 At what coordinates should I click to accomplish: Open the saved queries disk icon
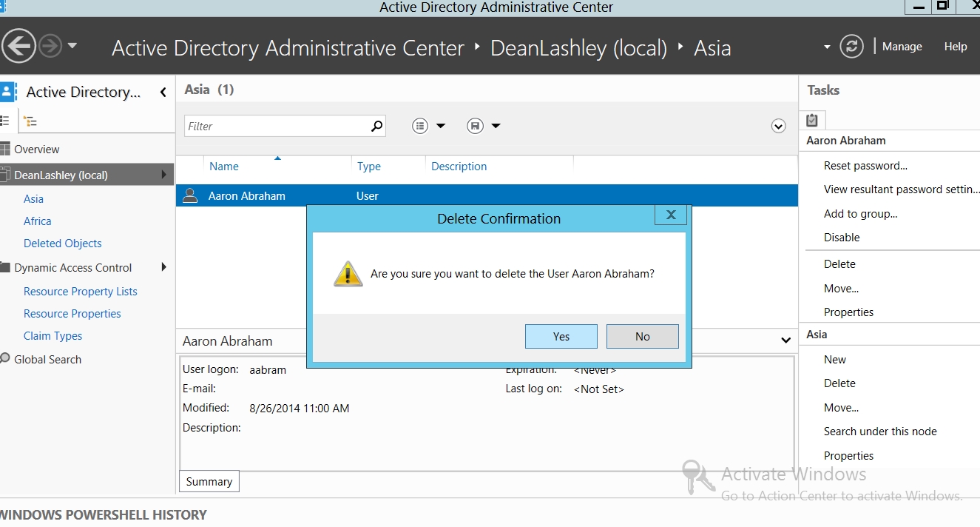[x=475, y=126]
